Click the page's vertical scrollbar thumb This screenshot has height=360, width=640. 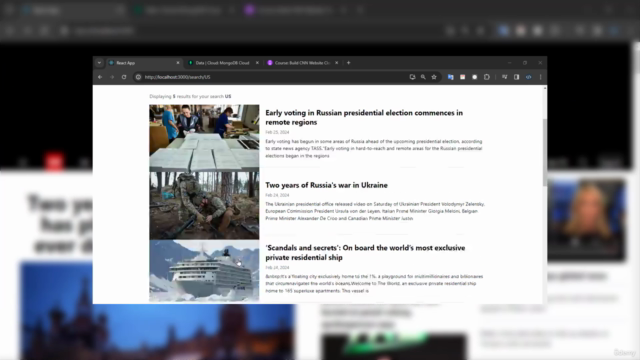tap(544, 153)
